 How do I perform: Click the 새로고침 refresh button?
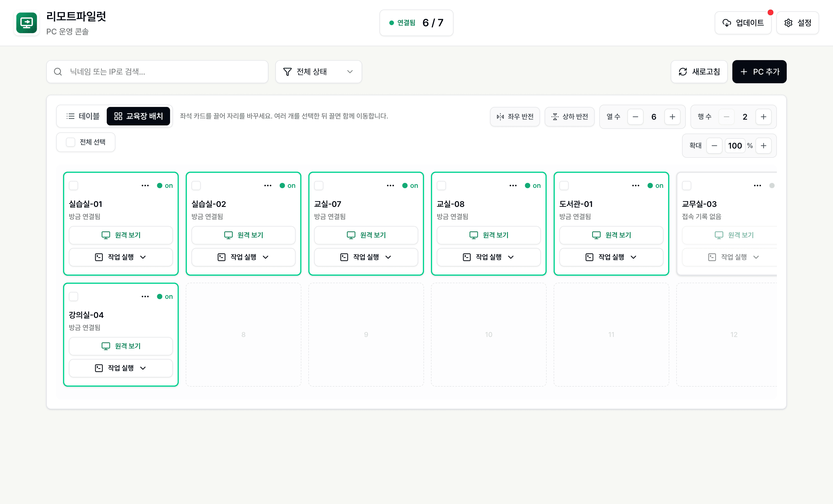(x=699, y=72)
